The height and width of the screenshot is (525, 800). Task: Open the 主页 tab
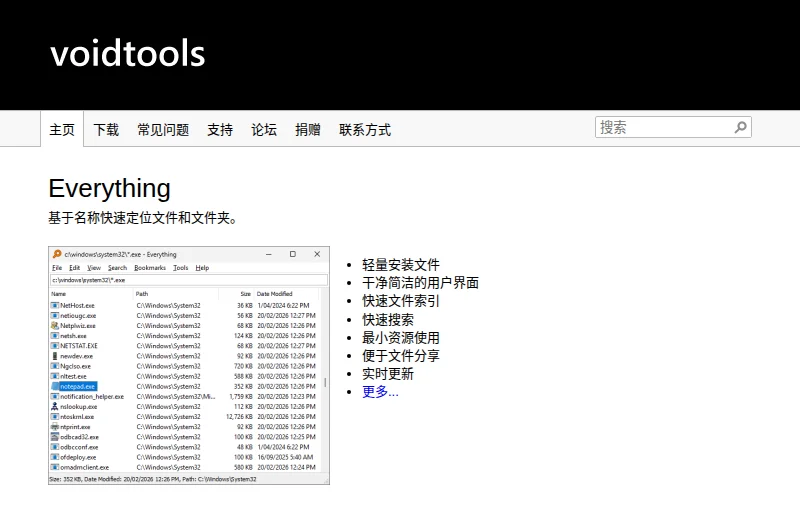point(62,130)
